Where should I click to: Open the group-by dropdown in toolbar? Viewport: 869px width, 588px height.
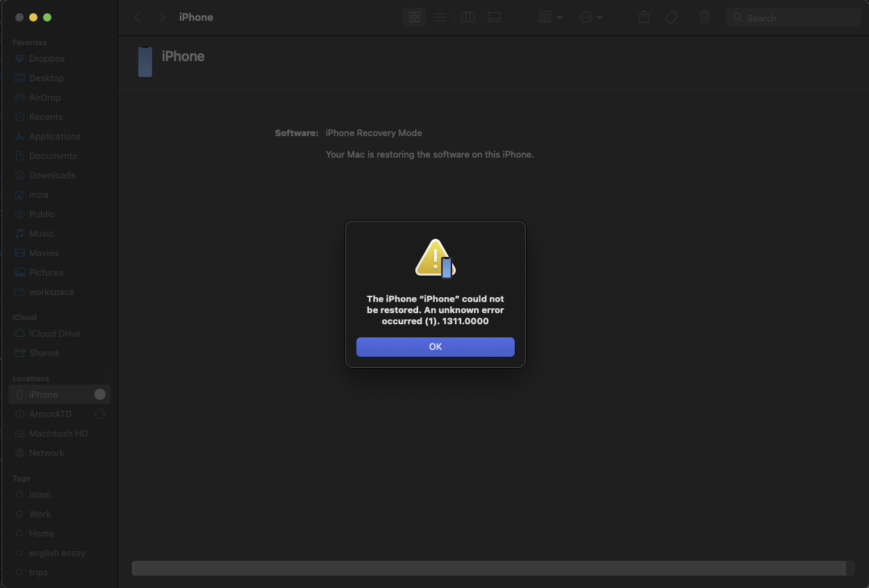(x=550, y=17)
